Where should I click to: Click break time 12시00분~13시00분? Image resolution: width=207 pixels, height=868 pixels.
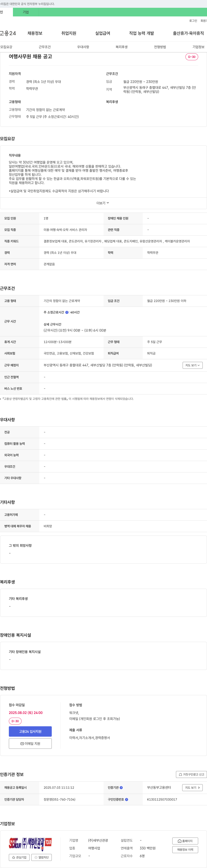tap(58, 342)
